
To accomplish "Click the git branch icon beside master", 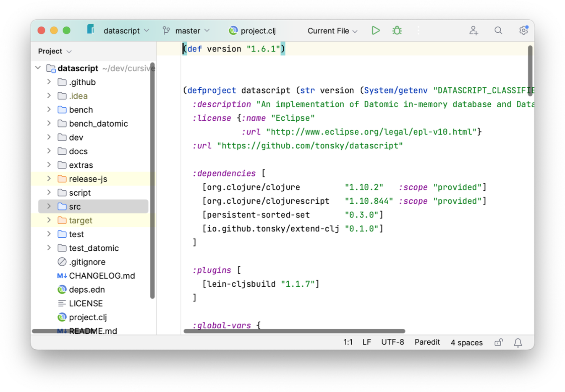I will [167, 30].
